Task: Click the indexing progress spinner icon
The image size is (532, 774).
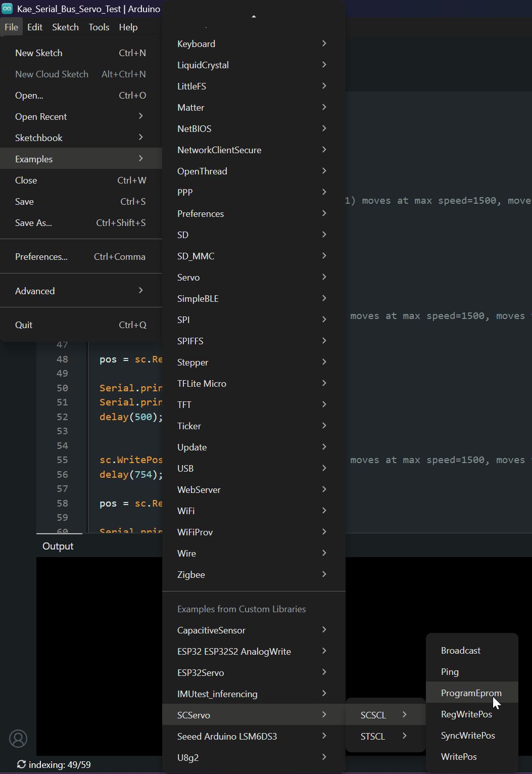Action: [21, 764]
